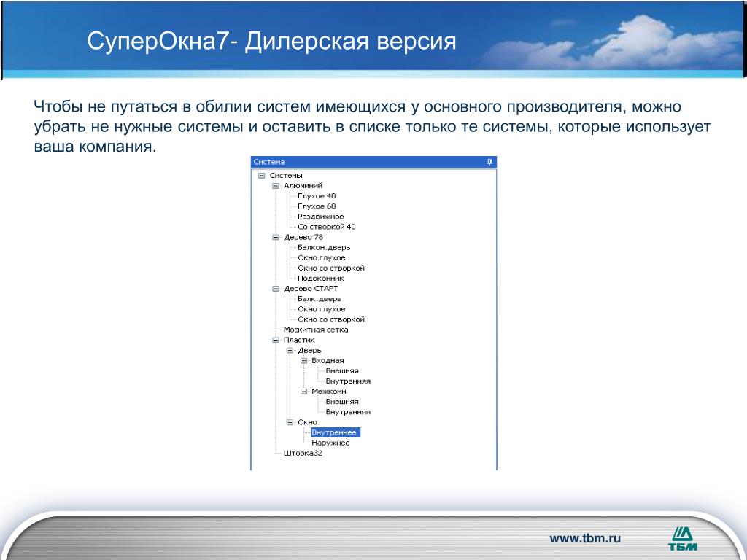Viewport: 747px width, 560px height.
Task: Select Окно глухое under Дерево СТАРТ
Action: pos(322,309)
